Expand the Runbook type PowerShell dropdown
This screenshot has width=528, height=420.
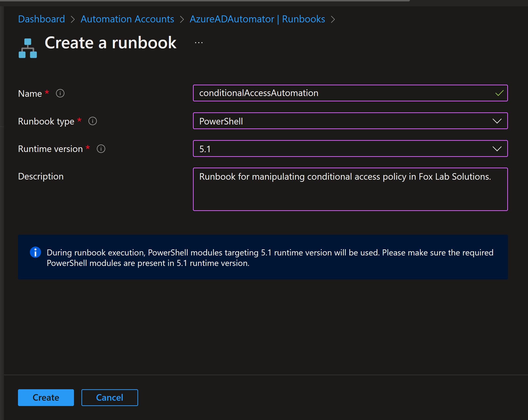click(350, 121)
